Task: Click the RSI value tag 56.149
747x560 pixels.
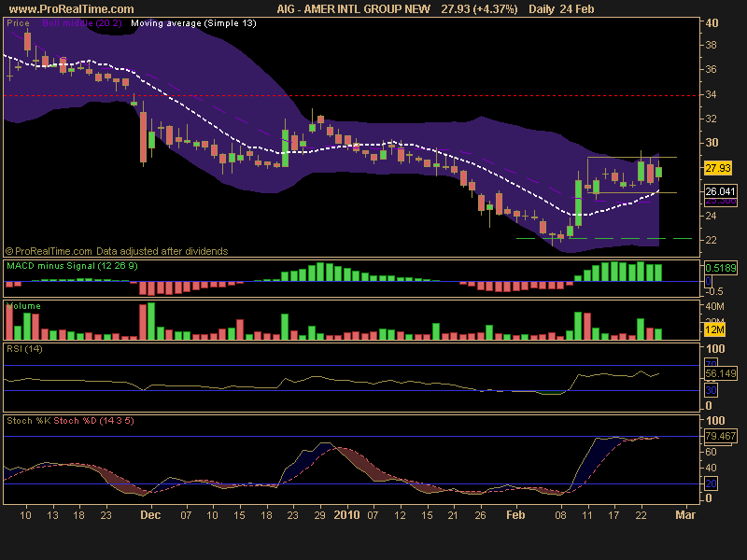Action: pos(720,374)
